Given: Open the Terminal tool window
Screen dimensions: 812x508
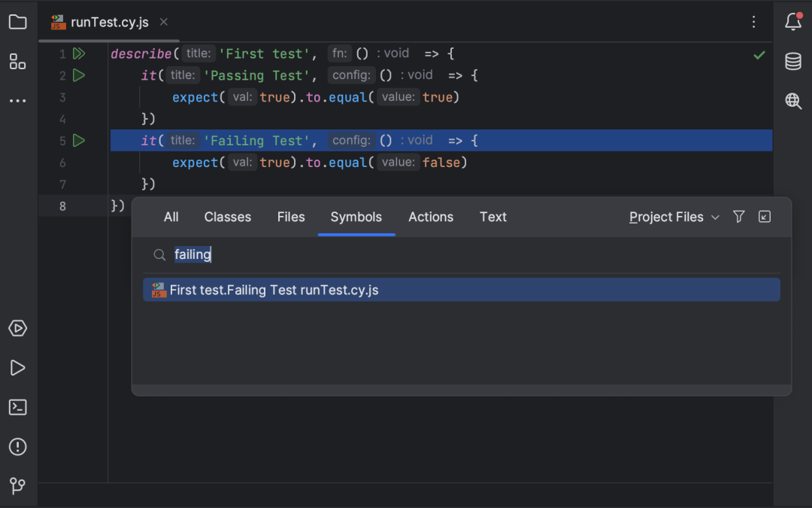Looking at the screenshot, I should pos(17,407).
